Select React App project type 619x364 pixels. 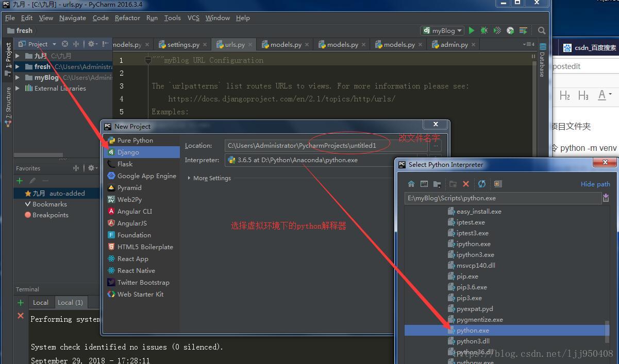pos(142,258)
